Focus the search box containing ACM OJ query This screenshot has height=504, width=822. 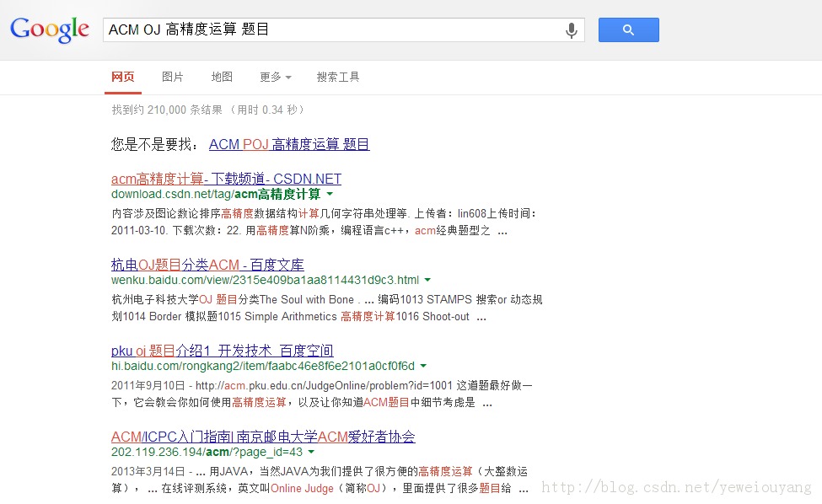coord(343,29)
